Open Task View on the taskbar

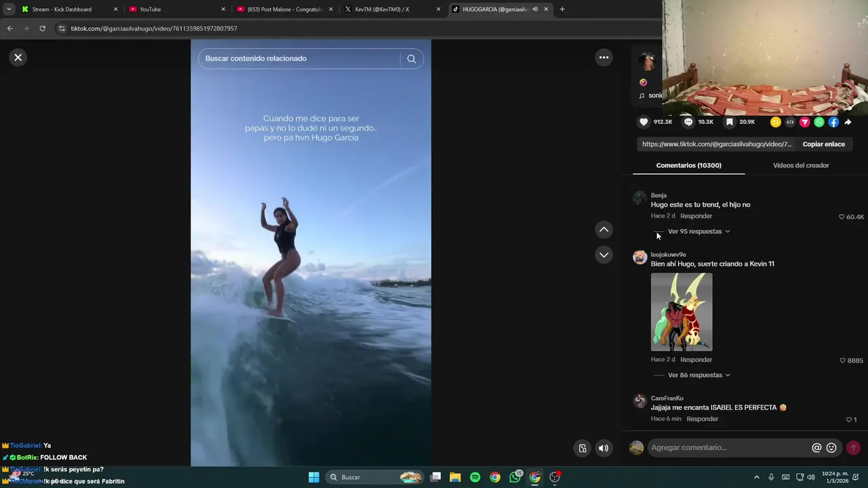tap(436, 477)
